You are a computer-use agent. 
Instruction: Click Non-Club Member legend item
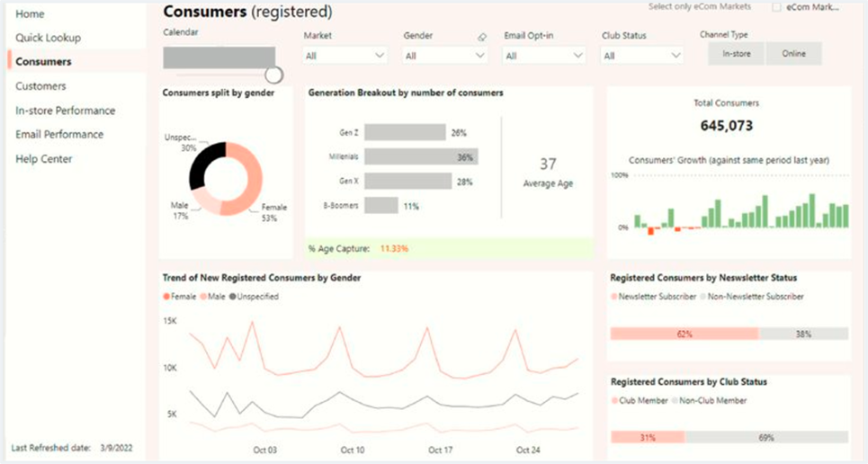pos(709,400)
